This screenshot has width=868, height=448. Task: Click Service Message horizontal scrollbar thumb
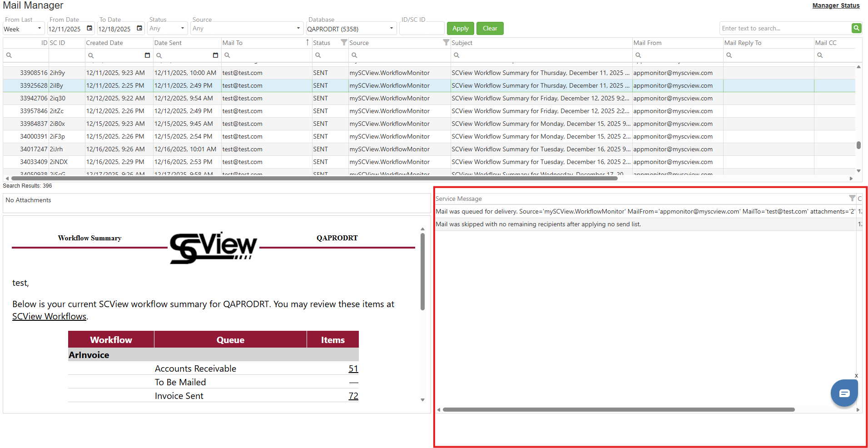pyautogui.click(x=619, y=409)
